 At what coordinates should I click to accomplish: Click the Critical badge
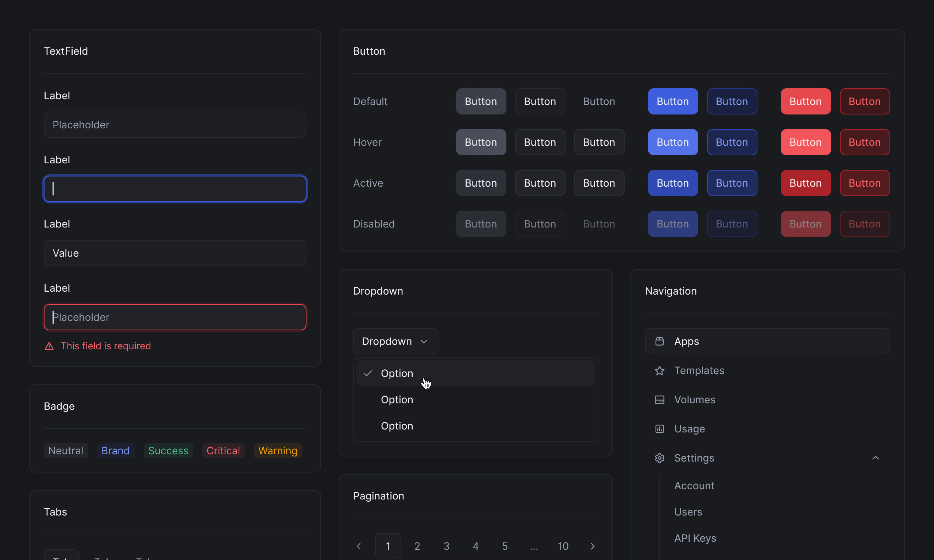(x=223, y=451)
